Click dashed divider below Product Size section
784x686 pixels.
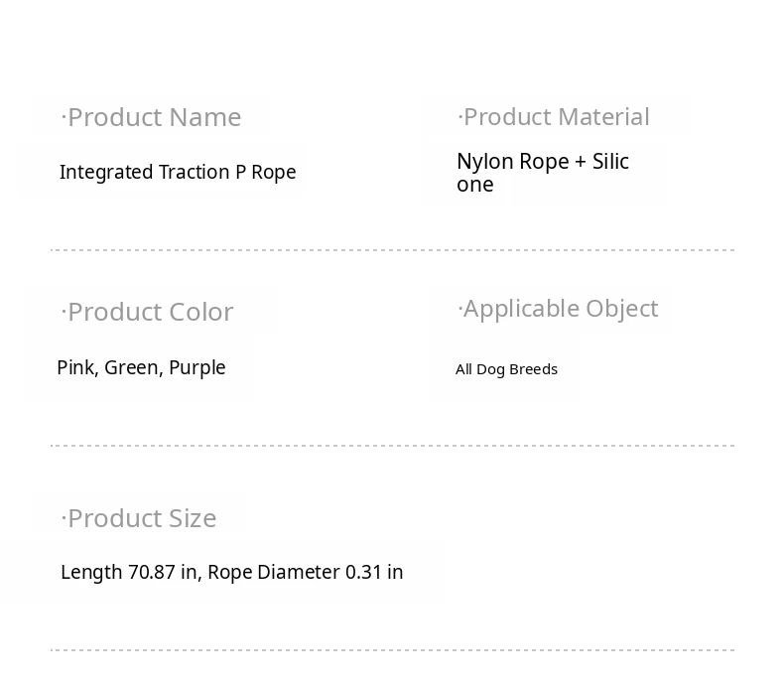(392, 650)
